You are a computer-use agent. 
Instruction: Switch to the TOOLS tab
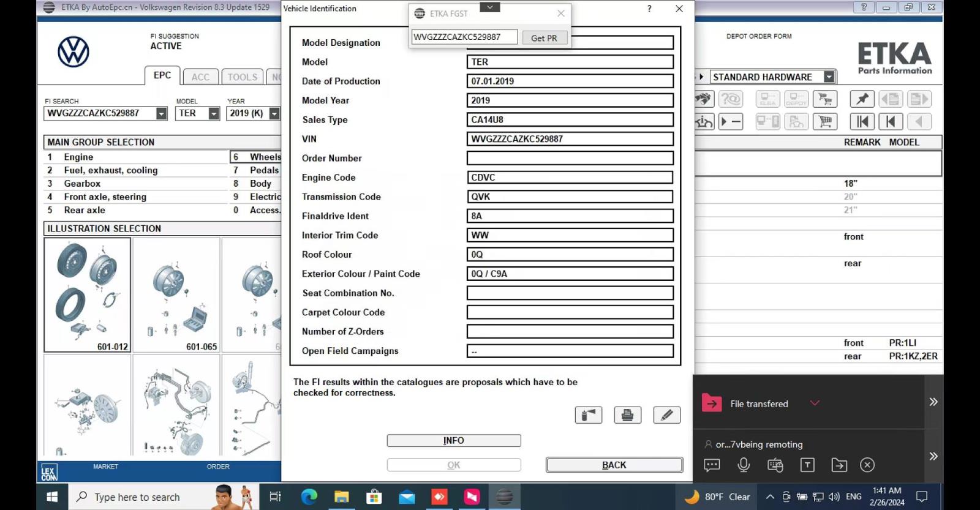pyautogui.click(x=243, y=77)
